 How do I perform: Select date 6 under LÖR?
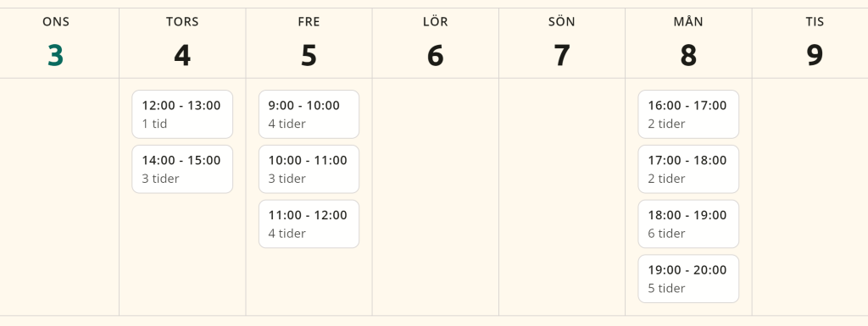coord(435,55)
